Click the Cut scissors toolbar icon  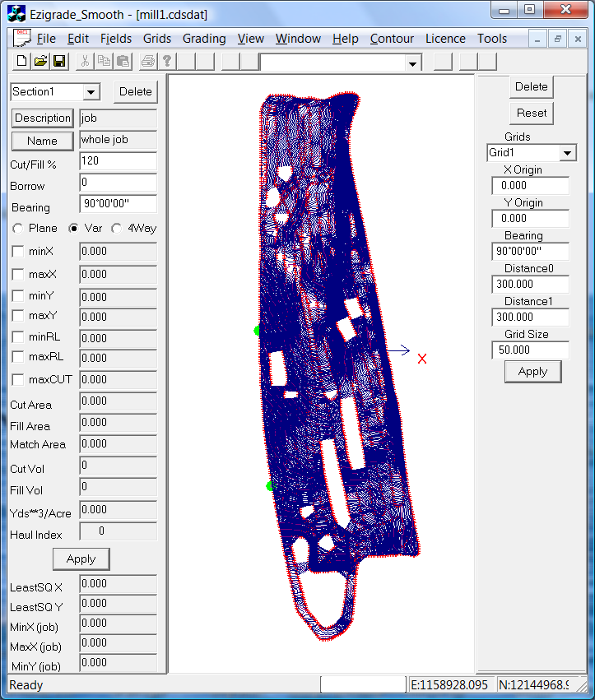pos(85,62)
